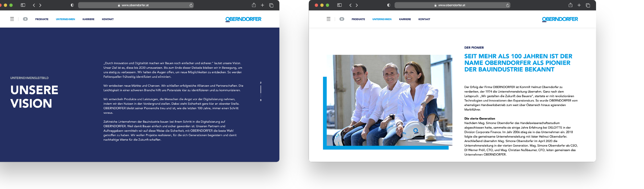The width and height of the screenshot is (644, 189).
Task: Add new tab in right Safari window
Action: click(579, 5)
